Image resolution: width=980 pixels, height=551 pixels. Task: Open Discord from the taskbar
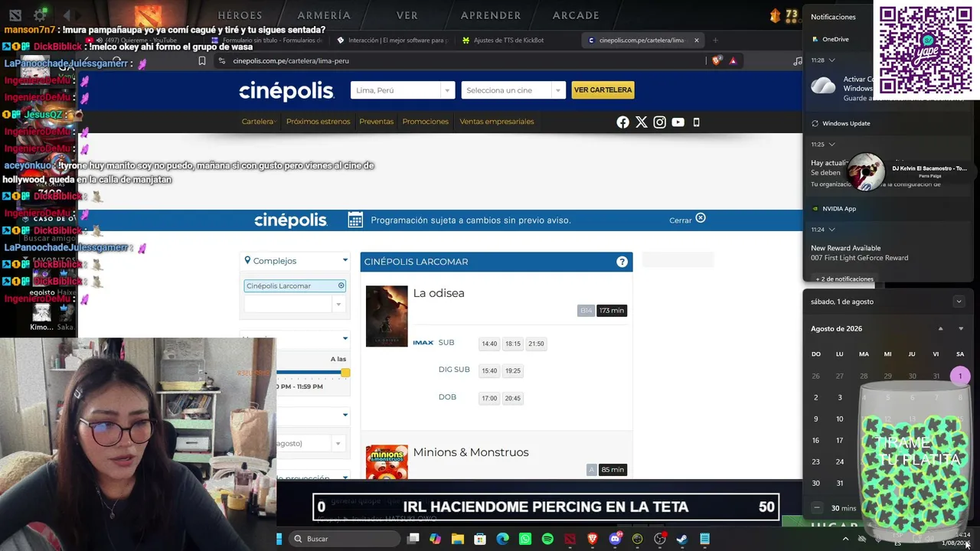(615, 539)
